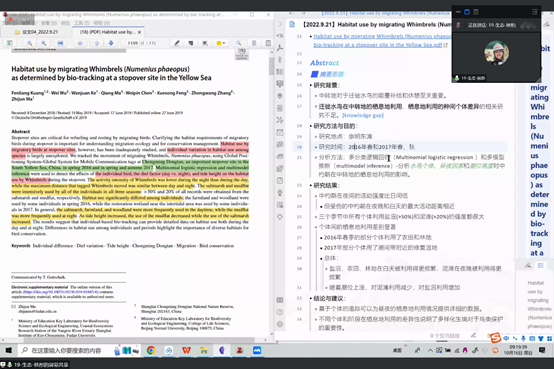Select the list view icon in right panel

541,265
